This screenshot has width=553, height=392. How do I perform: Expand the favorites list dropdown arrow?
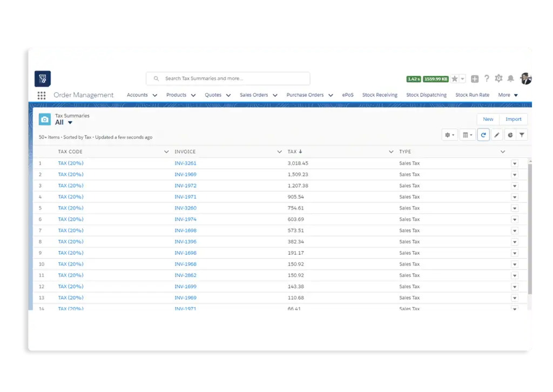pyautogui.click(x=462, y=79)
